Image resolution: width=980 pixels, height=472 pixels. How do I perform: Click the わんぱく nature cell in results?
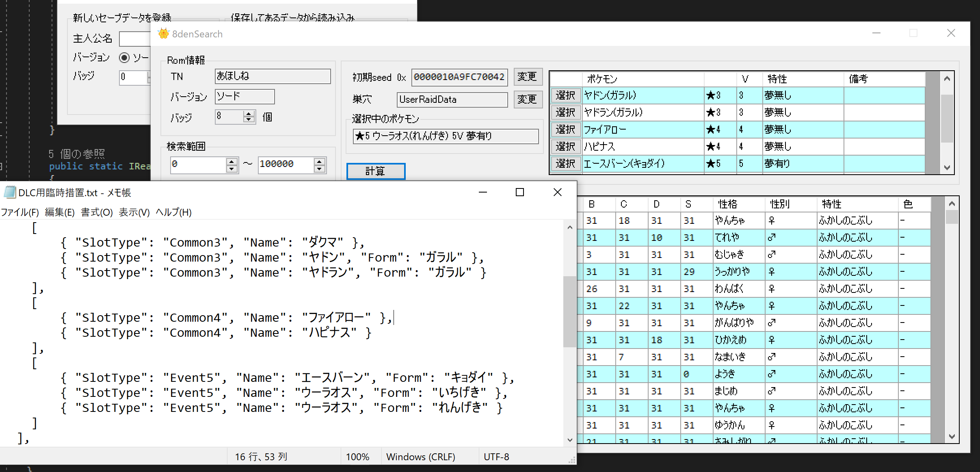[x=739, y=289]
